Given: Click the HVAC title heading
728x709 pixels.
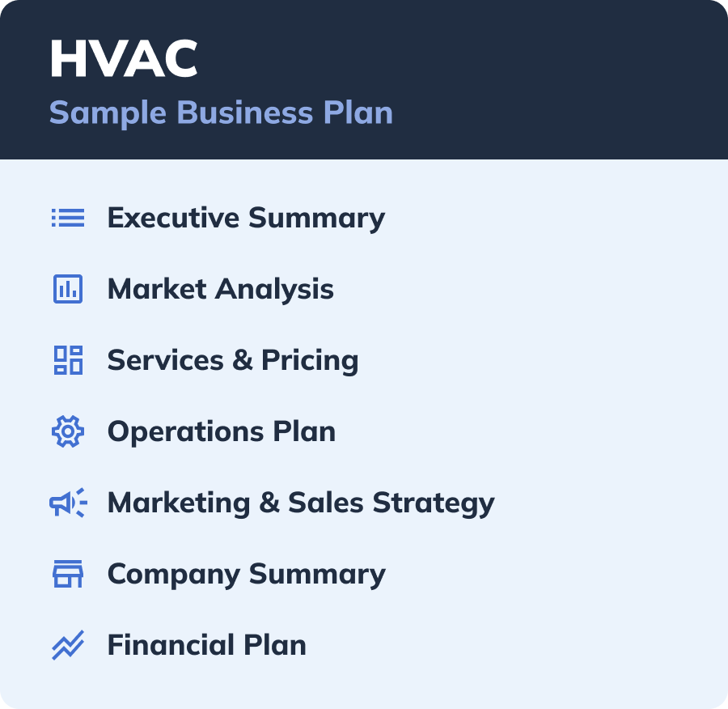Looking at the screenshot, I should click(123, 59).
